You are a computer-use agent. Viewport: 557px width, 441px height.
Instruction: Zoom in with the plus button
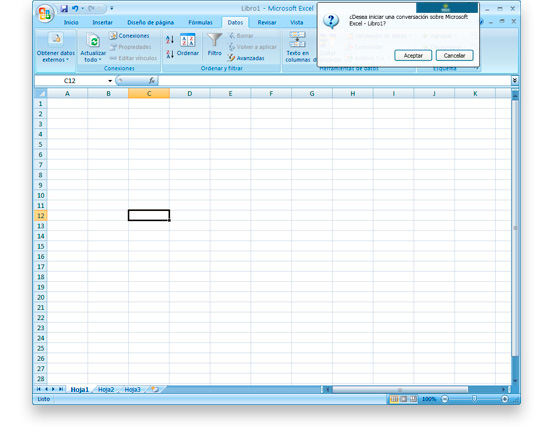point(505,399)
